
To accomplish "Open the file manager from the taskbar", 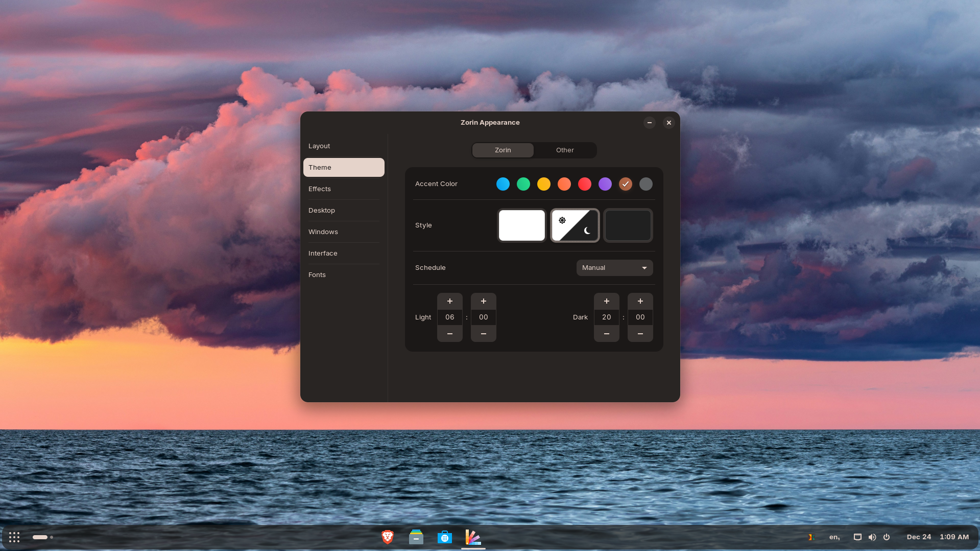I will point(416,537).
